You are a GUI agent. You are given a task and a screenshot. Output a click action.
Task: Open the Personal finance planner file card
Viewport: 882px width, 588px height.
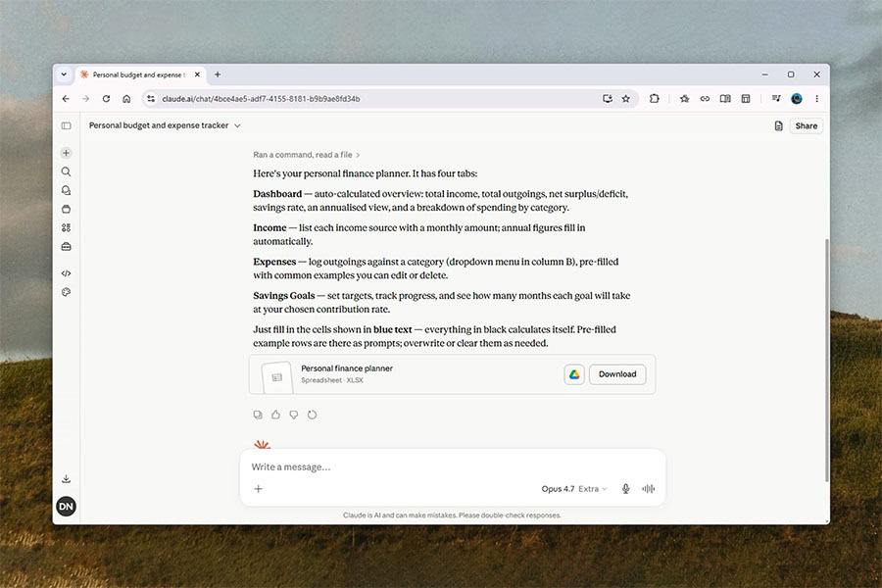(452, 374)
